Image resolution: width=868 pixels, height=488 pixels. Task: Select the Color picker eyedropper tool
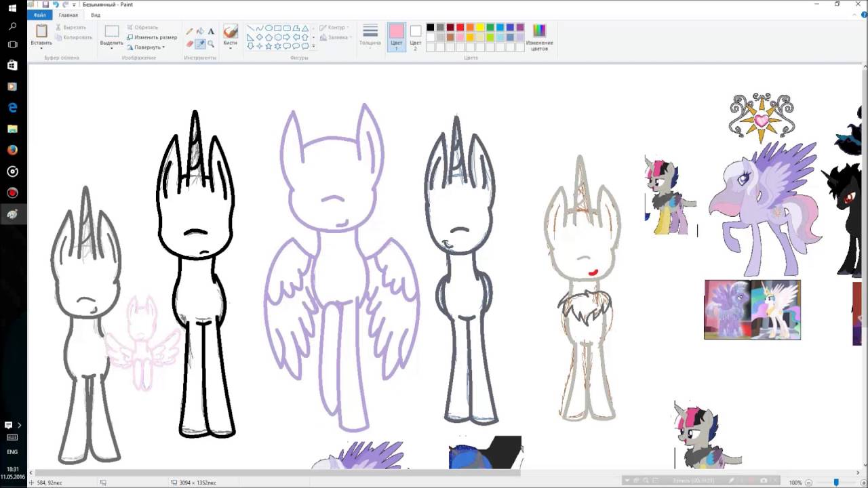click(200, 43)
